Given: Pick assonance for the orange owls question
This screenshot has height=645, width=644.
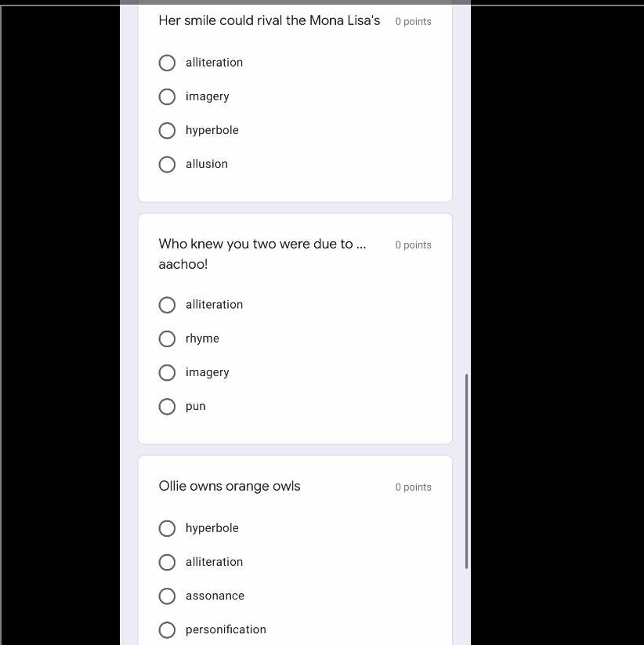Looking at the screenshot, I should 167,596.
